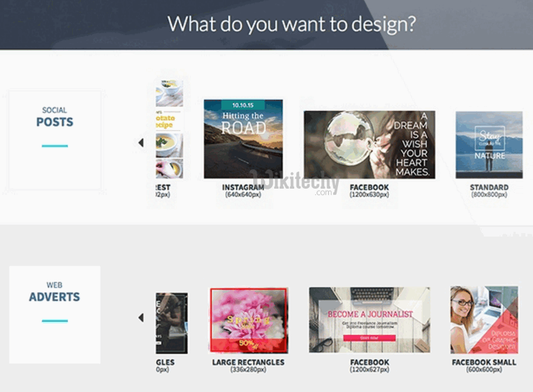Click the cut-off label under the recipe thumbnail
The height and width of the screenshot is (392, 533).
[162, 191]
